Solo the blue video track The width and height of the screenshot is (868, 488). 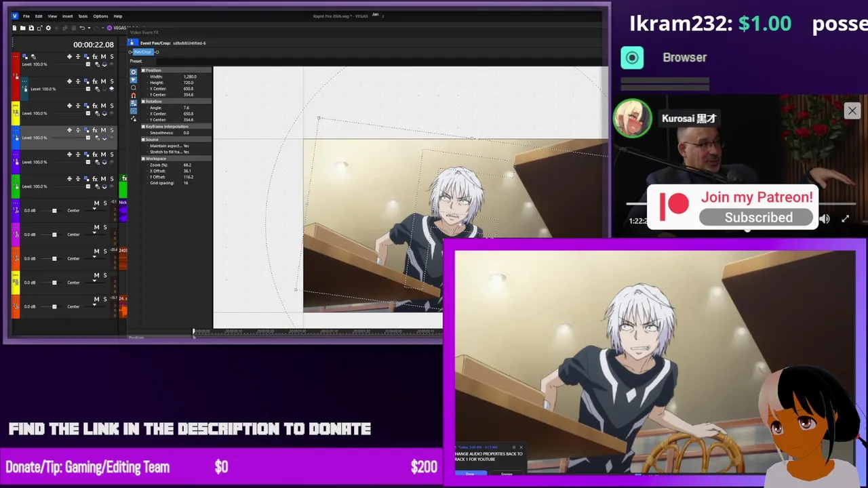coord(112,130)
